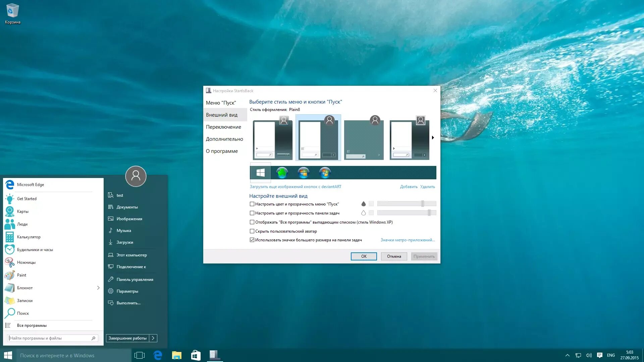Image resolution: width=644 pixels, height=362 pixels.
Task: Open Paint from the Start menu list
Action: tap(21, 275)
